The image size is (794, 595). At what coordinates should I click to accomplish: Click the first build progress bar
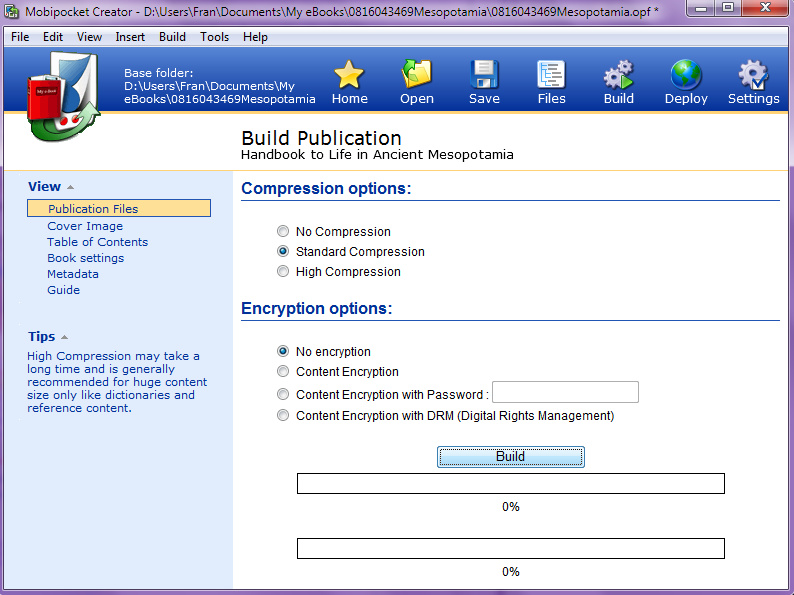coord(510,484)
